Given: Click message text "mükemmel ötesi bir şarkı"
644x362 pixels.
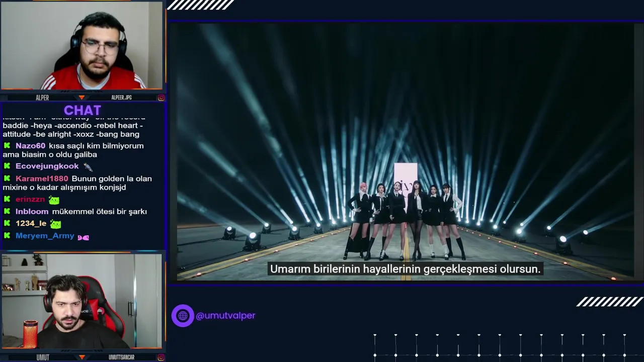Looking at the screenshot, I should coord(100,212).
